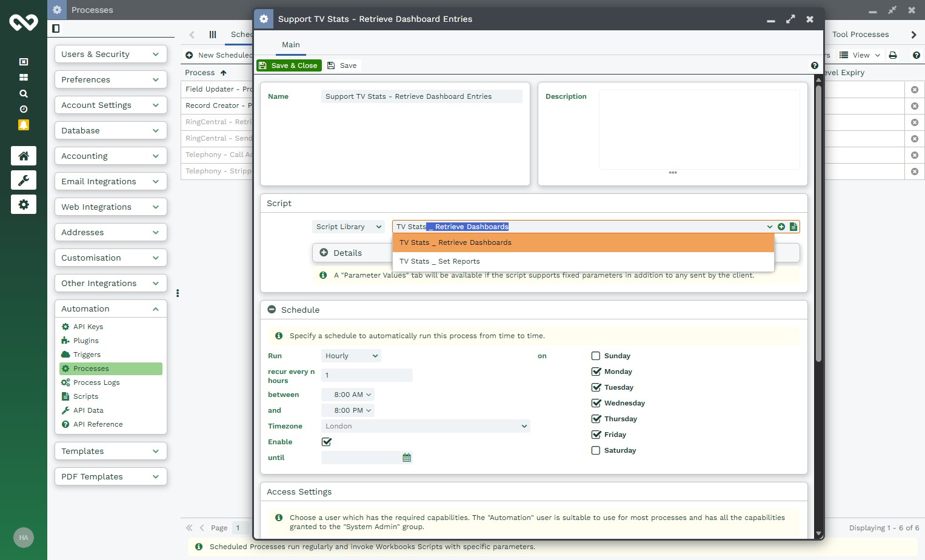Open the Run frequency Hourly dropdown

(x=351, y=356)
